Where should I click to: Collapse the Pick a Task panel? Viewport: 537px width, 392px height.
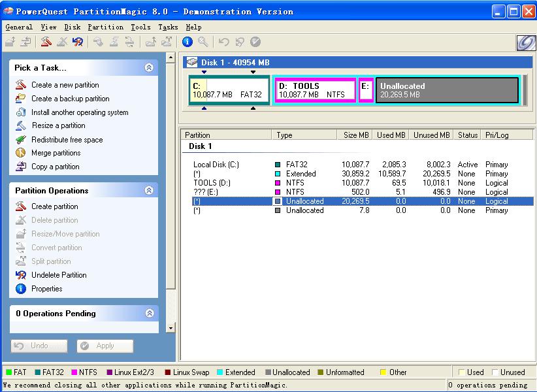149,67
